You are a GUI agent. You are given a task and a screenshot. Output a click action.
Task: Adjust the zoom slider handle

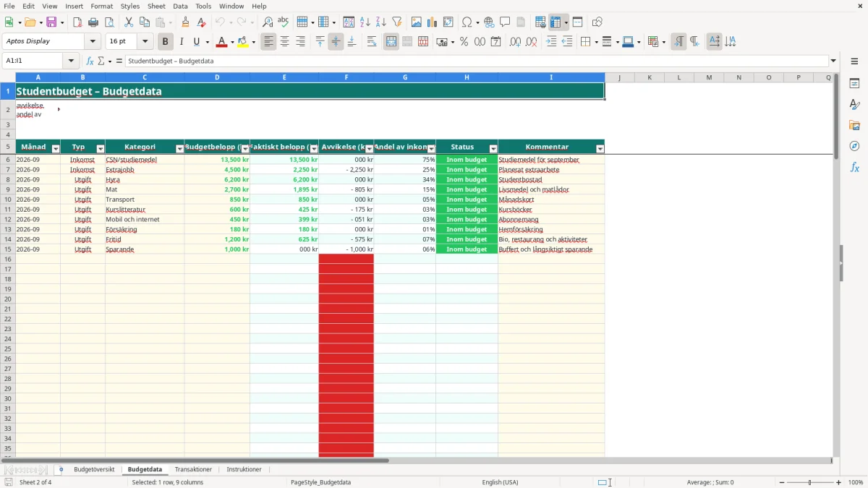(x=810, y=482)
